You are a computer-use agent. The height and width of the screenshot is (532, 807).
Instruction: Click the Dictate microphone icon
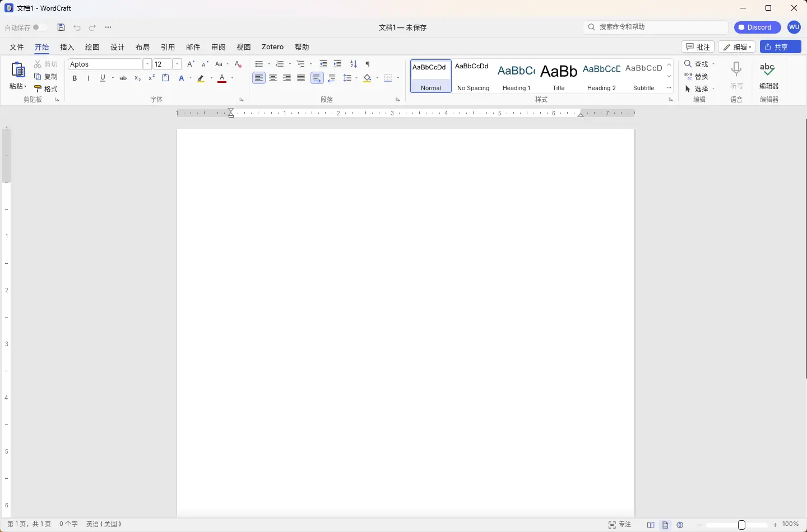[736, 70]
